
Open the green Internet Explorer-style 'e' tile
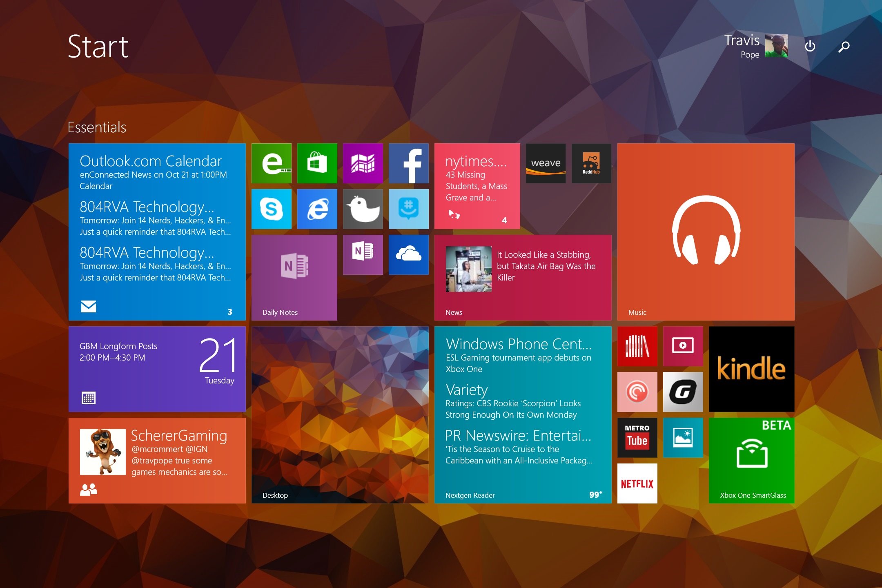coord(272,163)
